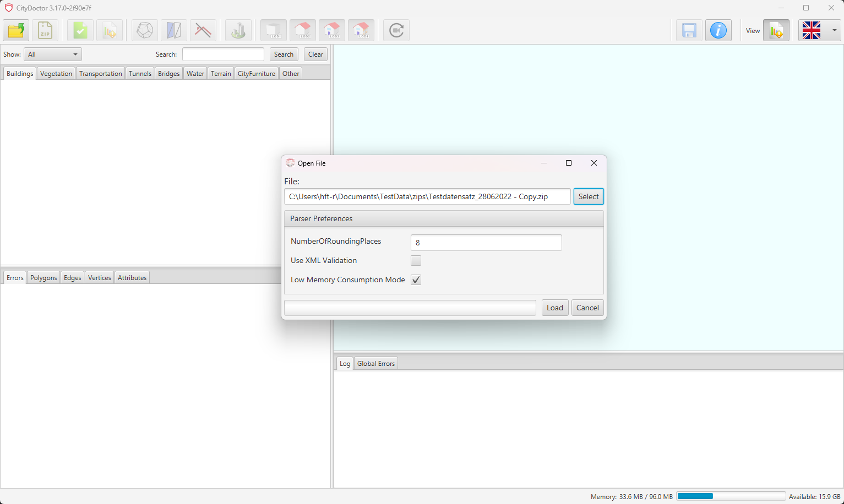Expand the language dropdown arrow
The width and height of the screenshot is (844, 504).
coord(834,30)
